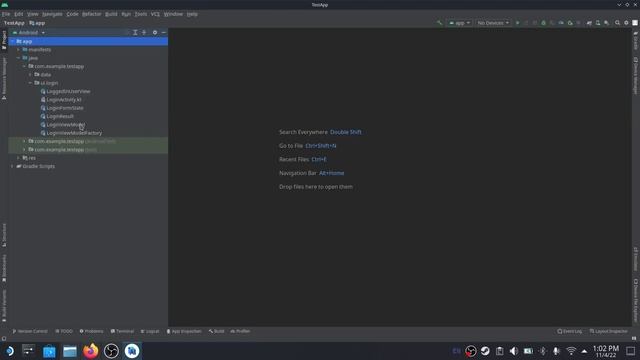Toggle the Project tool window tab
This screenshot has height=360, width=640.
click(x=4, y=40)
